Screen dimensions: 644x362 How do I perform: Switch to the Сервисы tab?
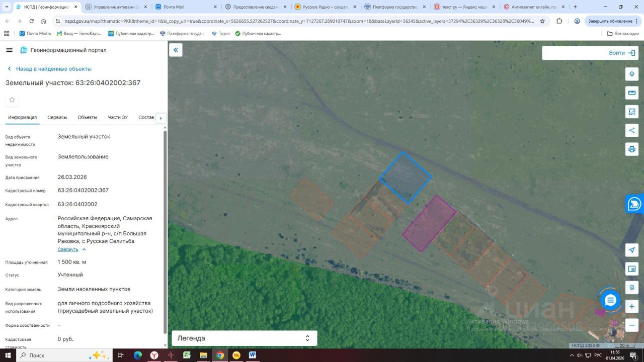57,117
